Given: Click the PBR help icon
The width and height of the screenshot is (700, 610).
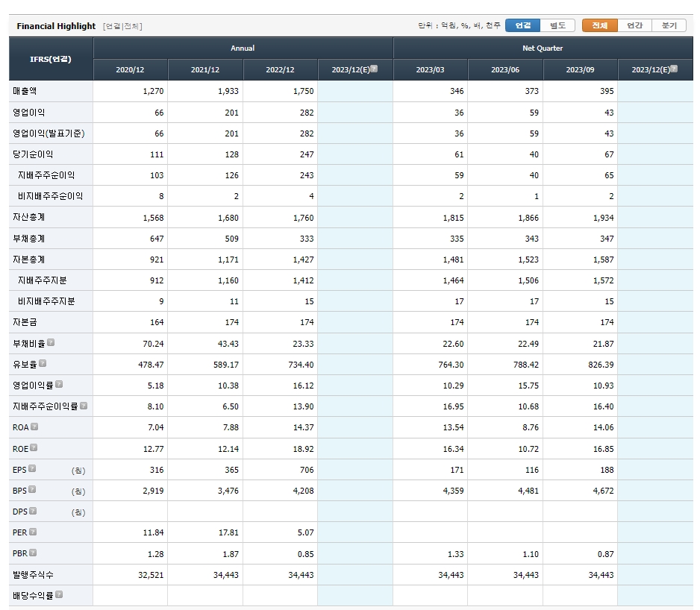Looking at the screenshot, I should tap(33, 553).
